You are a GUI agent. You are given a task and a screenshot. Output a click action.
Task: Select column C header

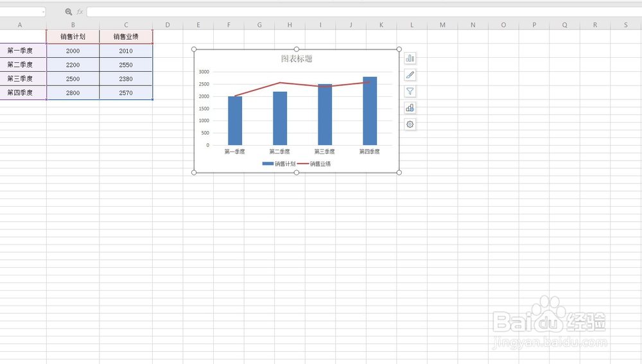pos(126,25)
